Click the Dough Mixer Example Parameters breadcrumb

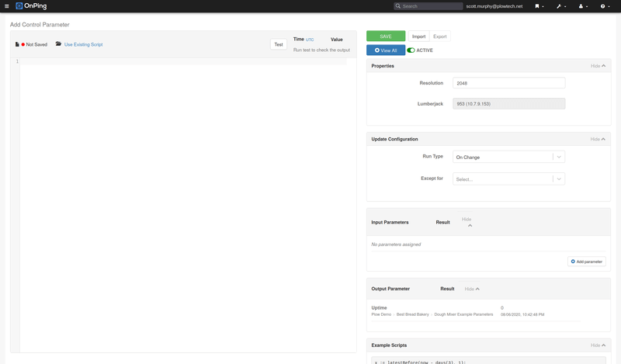(x=463, y=314)
